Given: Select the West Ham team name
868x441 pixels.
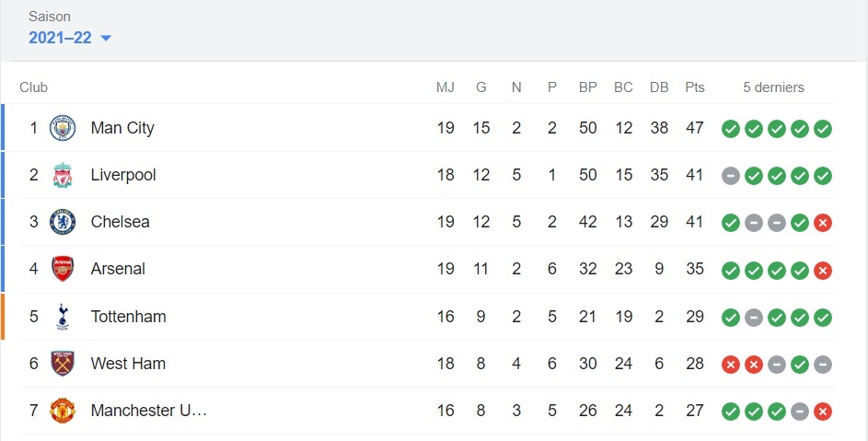Looking at the screenshot, I should [128, 364].
